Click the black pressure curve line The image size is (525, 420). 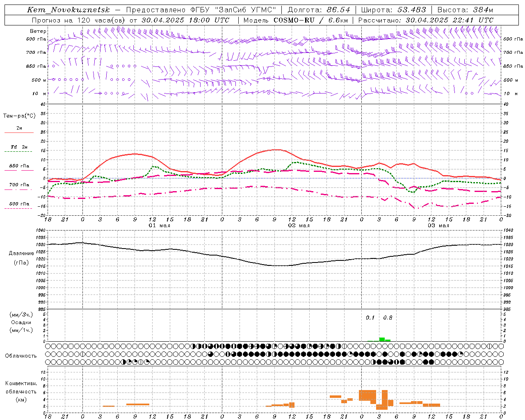275,265
